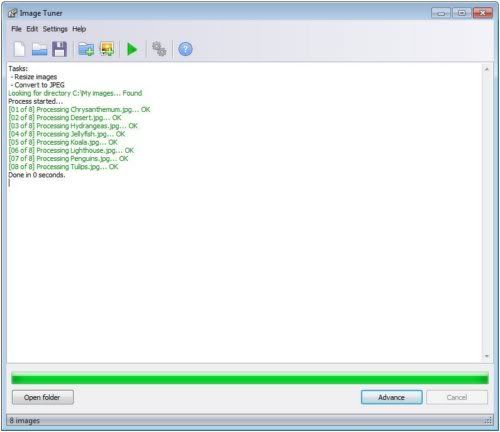
Task: Click scrollbar up arrow in log
Action: tap(487, 69)
